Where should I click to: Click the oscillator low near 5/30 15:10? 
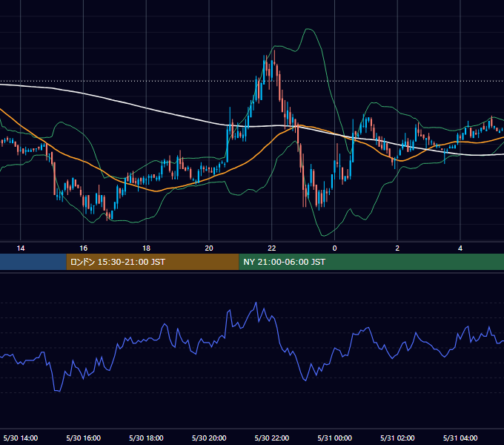pos(58,391)
